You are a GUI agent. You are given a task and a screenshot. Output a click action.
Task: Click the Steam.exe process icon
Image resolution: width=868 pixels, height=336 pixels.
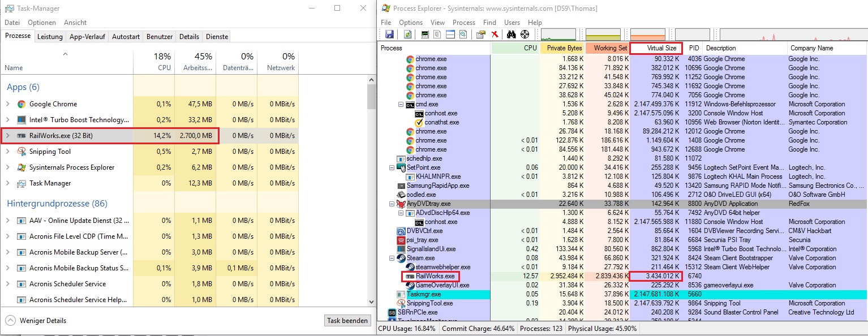pyautogui.click(x=401, y=258)
